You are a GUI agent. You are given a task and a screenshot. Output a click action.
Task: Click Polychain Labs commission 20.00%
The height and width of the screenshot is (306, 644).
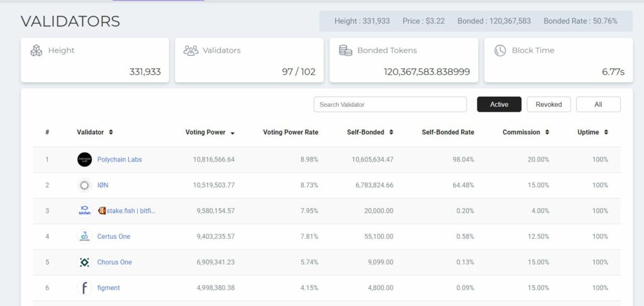(538, 160)
